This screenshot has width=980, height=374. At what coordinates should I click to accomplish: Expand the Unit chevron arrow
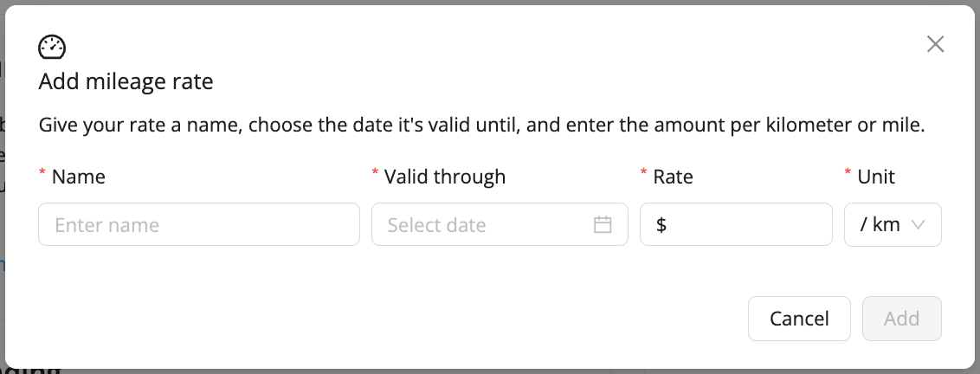(x=919, y=225)
